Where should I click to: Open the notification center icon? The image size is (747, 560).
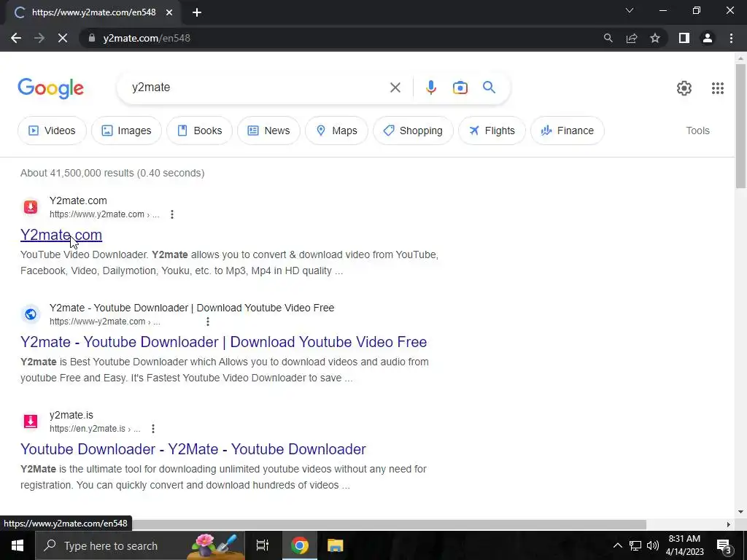(724, 545)
